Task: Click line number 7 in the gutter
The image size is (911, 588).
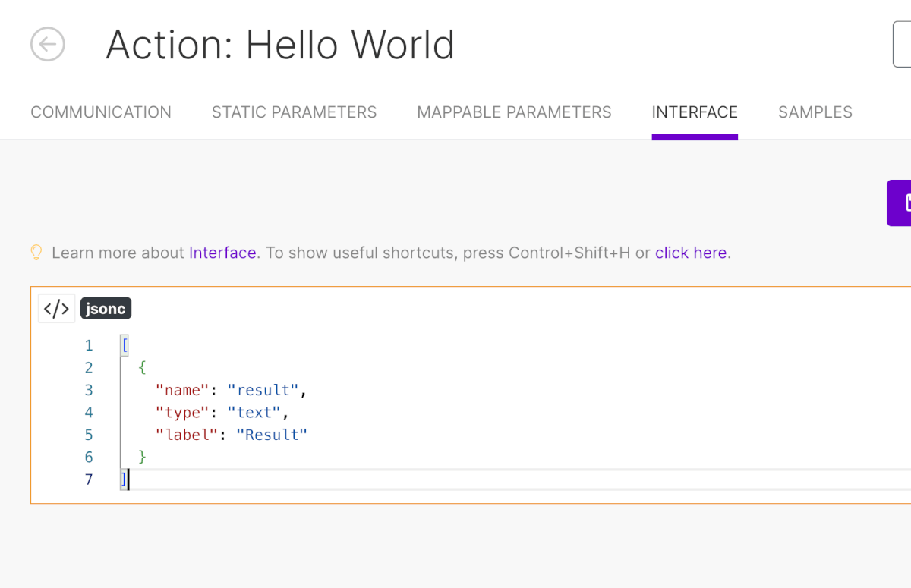Action: click(x=89, y=480)
